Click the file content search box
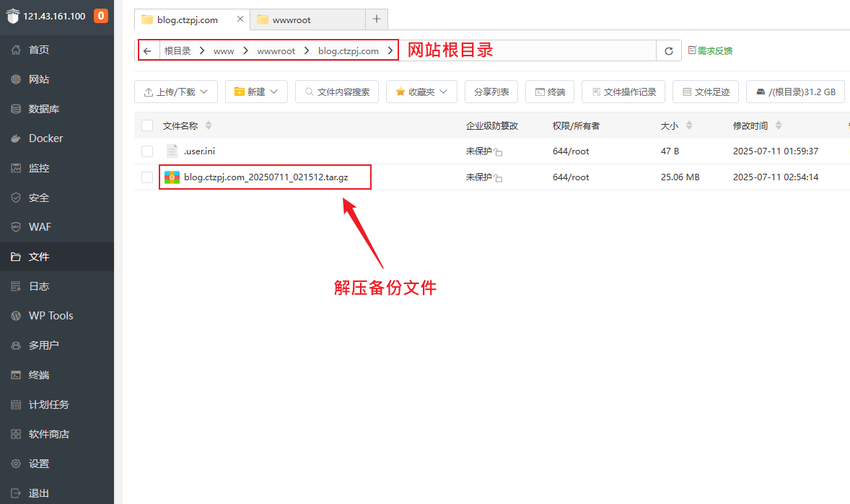The height and width of the screenshot is (504, 850). pos(337,92)
